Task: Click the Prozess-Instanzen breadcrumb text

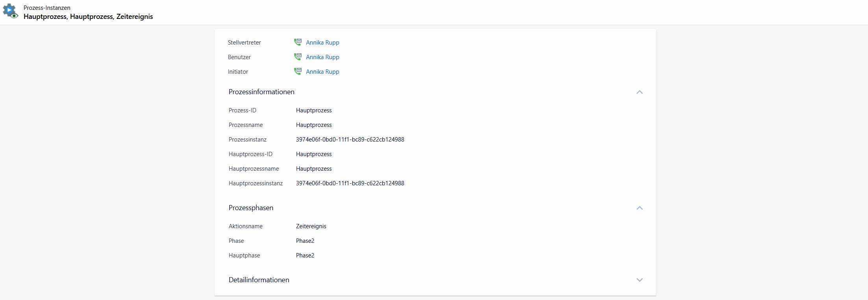Action: (47, 8)
